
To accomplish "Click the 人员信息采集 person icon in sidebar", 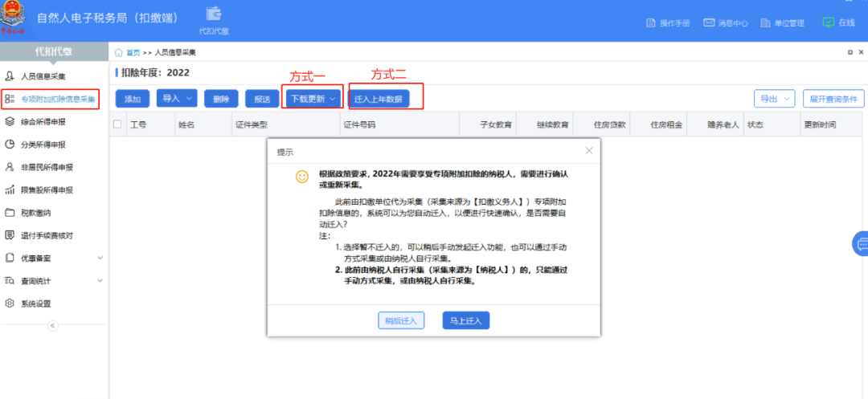I will click(9, 75).
